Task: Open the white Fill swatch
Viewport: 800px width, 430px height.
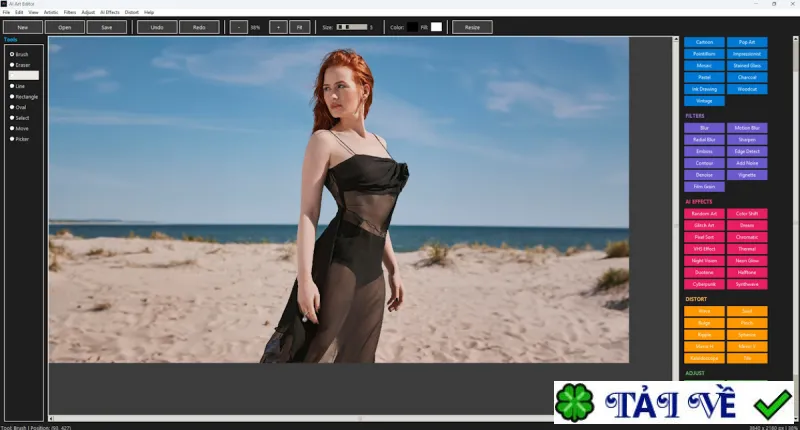Action: pyautogui.click(x=436, y=27)
